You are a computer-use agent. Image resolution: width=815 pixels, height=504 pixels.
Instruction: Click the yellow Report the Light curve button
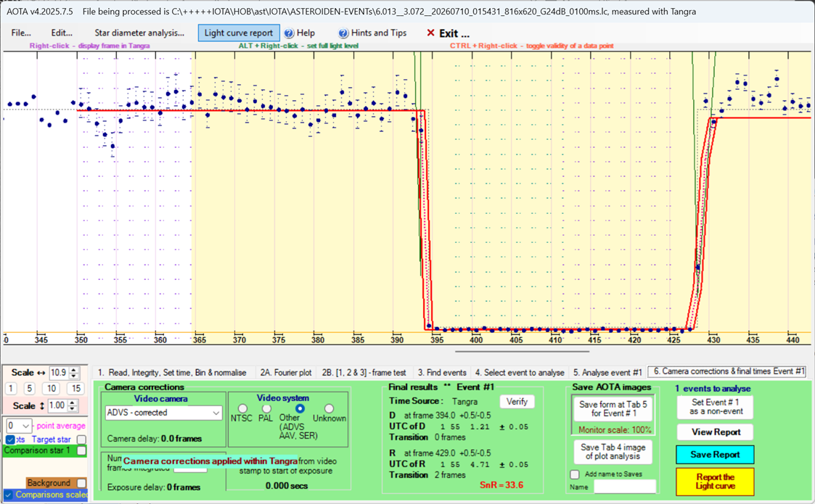pos(715,482)
